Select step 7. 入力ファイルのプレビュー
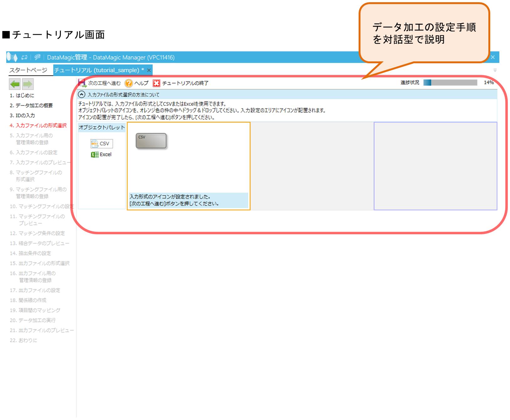Screen dimensions: 510x420 [x=40, y=162]
